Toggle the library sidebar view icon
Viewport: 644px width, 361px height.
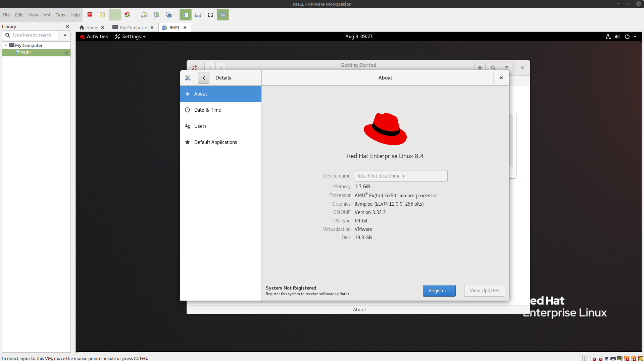click(x=185, y=15)
